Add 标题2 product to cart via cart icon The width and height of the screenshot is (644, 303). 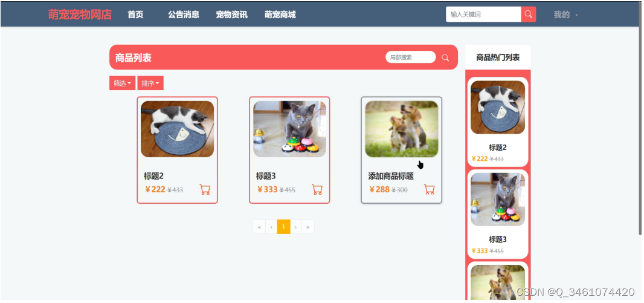(205, 189)
